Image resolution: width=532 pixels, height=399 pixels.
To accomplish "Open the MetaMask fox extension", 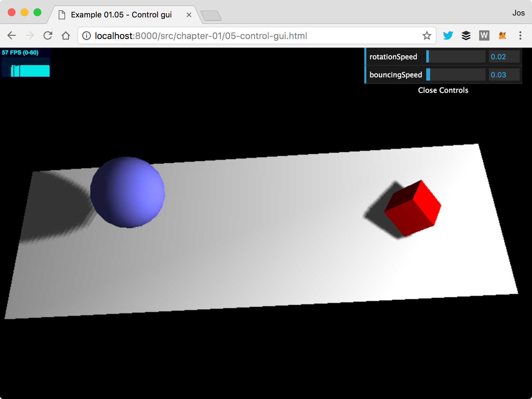I will click(502, 35).
